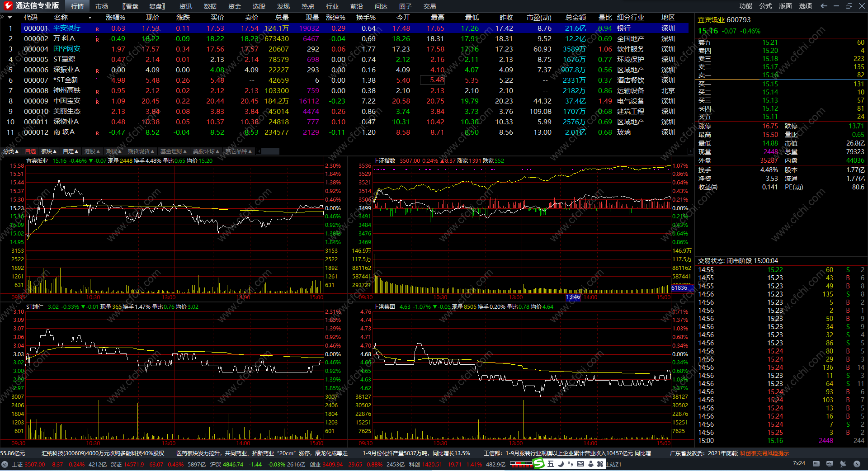Open the 行情 menu tab
Screen dimensions: 868x471
tap(77, 6)
